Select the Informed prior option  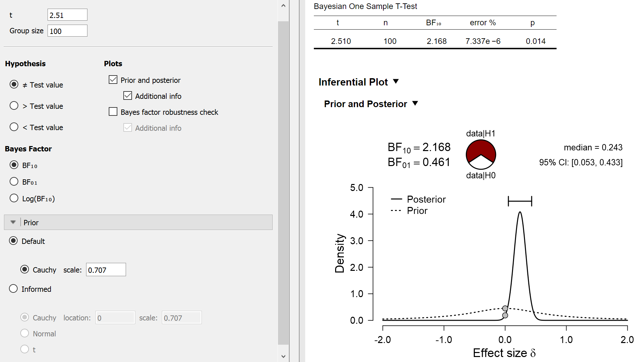pos(13,289)
